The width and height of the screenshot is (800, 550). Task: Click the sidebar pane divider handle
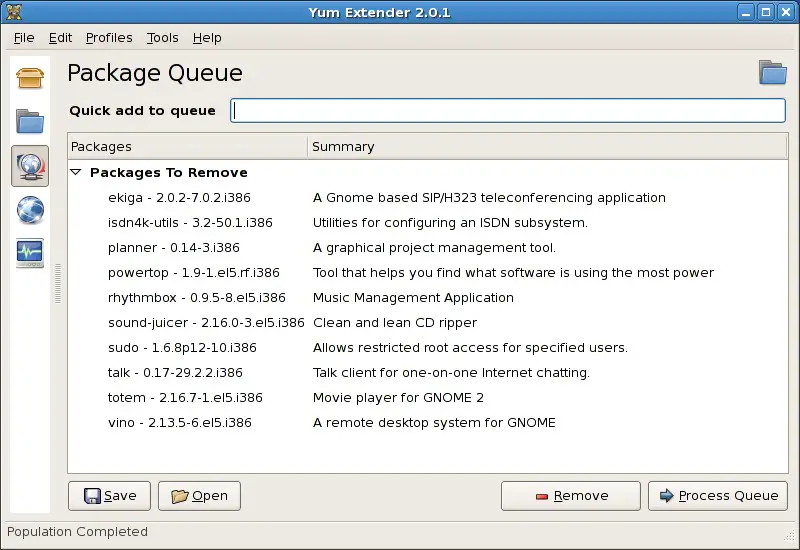(58, 283)
